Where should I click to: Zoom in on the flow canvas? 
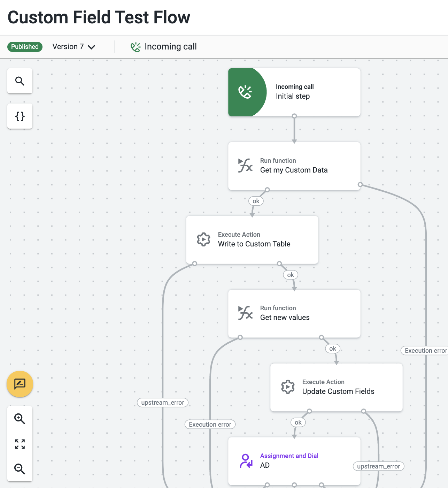coord(20,419)
